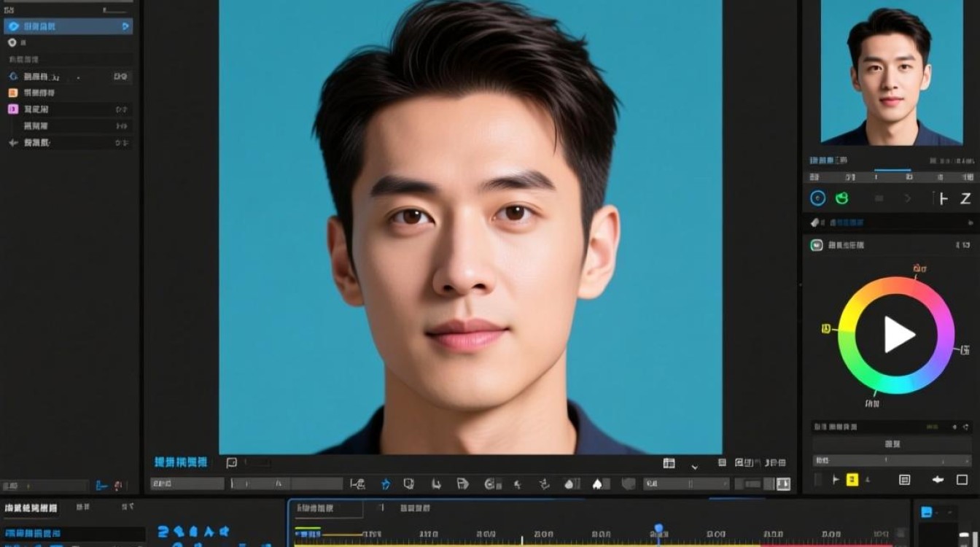Viewport: 980px width, 547px height.
Task: Toggle the speech-bubble checkbox below the preview
Action: 232,462
